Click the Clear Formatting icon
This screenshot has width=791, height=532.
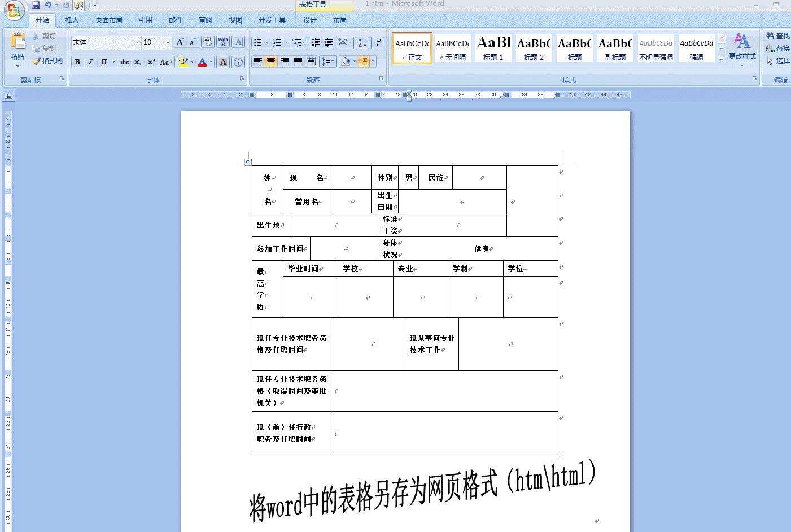tap(208, 43)
